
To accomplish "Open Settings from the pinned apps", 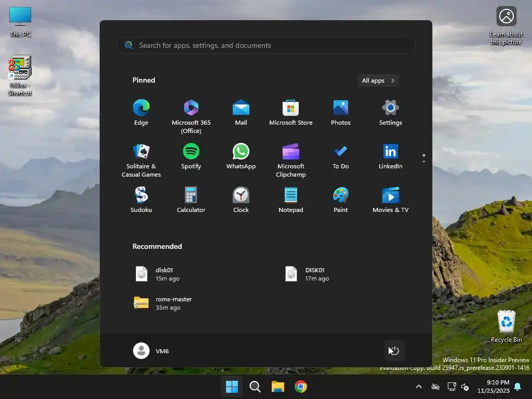I will pyautogui.click(x=391, y=113).
